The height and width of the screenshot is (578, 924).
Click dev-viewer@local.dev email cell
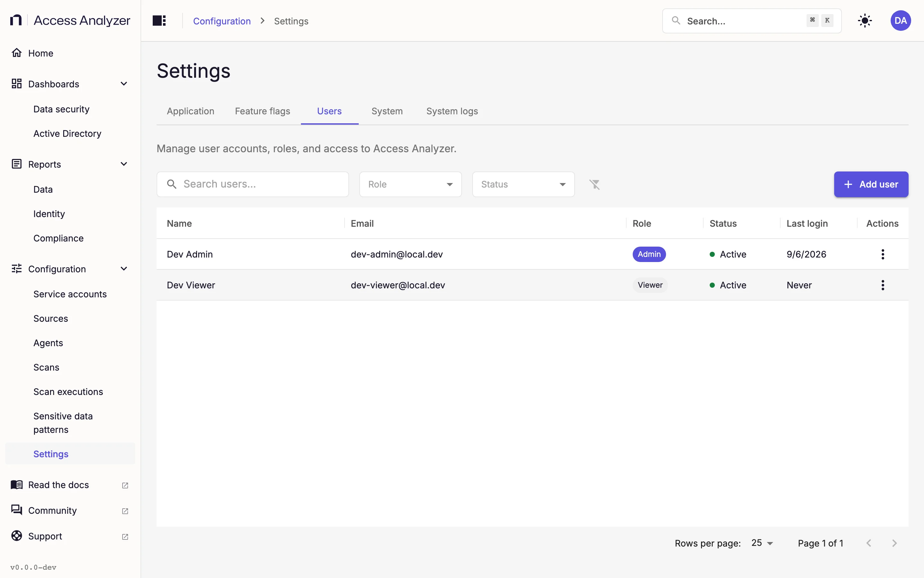398,285
